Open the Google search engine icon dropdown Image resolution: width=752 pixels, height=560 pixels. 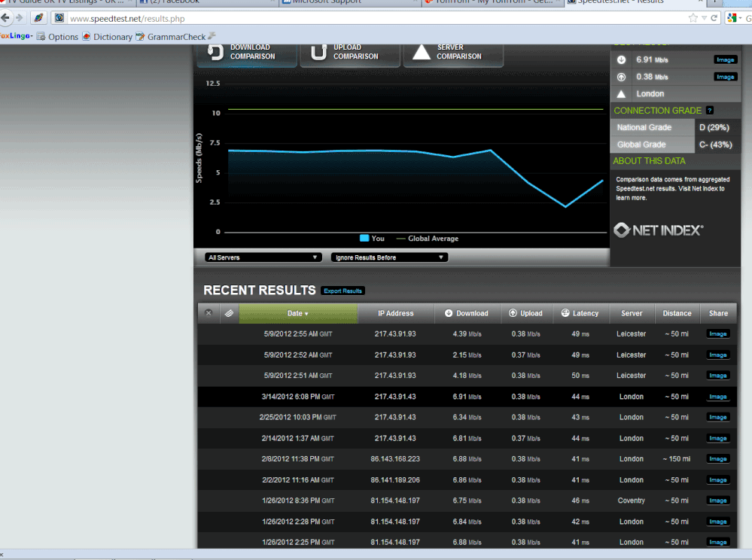(734, 18)
